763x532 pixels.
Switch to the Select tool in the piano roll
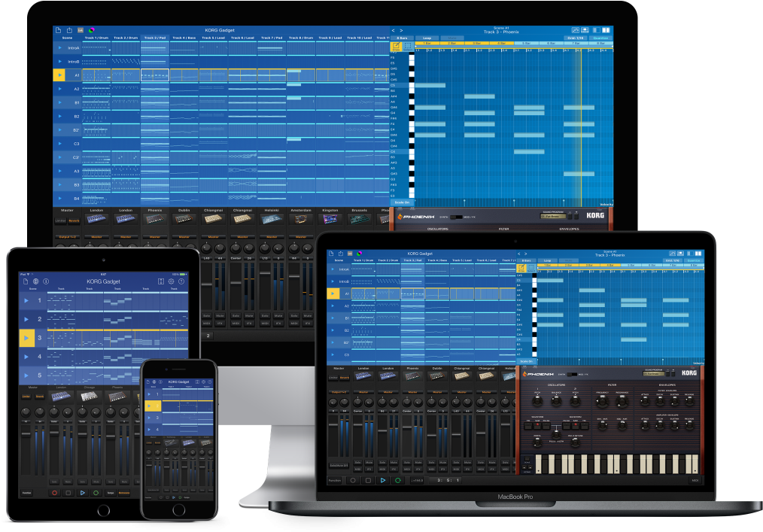tap(409, 46)
